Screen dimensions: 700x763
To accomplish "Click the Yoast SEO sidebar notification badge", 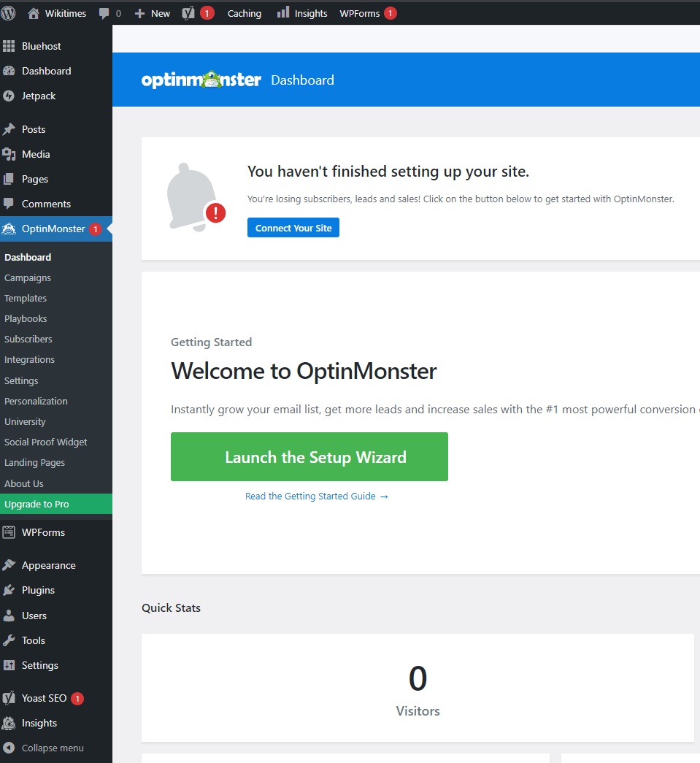I will pyautogui.click(x=77, y=699).
